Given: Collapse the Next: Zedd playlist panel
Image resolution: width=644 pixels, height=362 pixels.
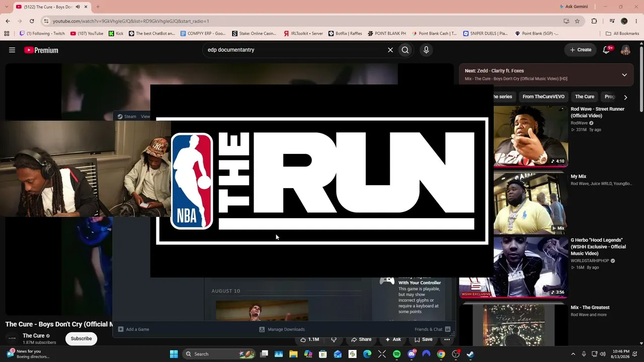Looking at the screenshot, I should (624, 75).
